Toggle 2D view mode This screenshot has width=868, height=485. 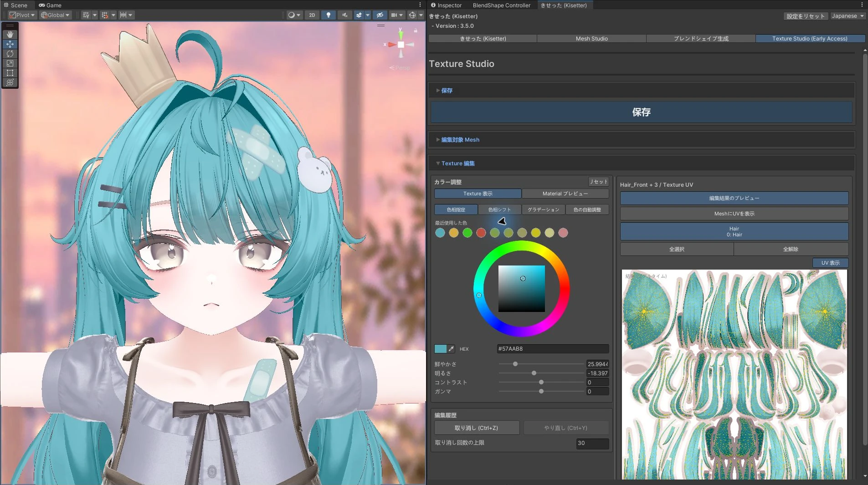[x=312, y=15]
